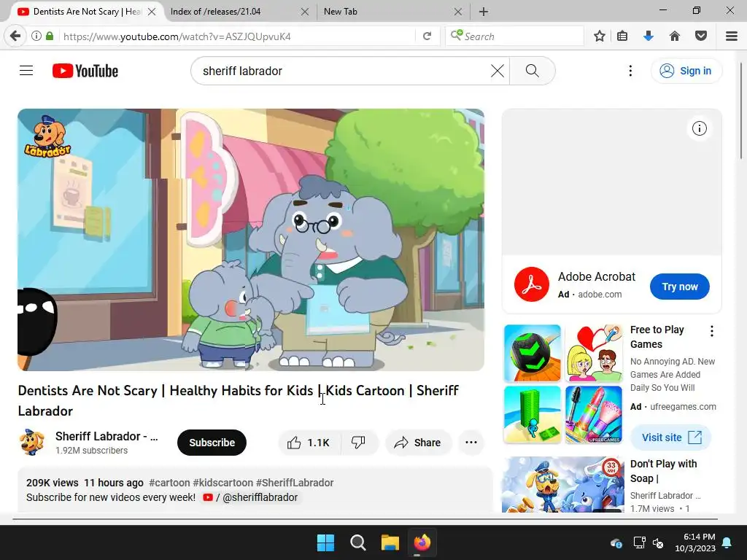Click Firefox toolbar Search box
This screenshot has height=560, width=747.
(514, 36)
